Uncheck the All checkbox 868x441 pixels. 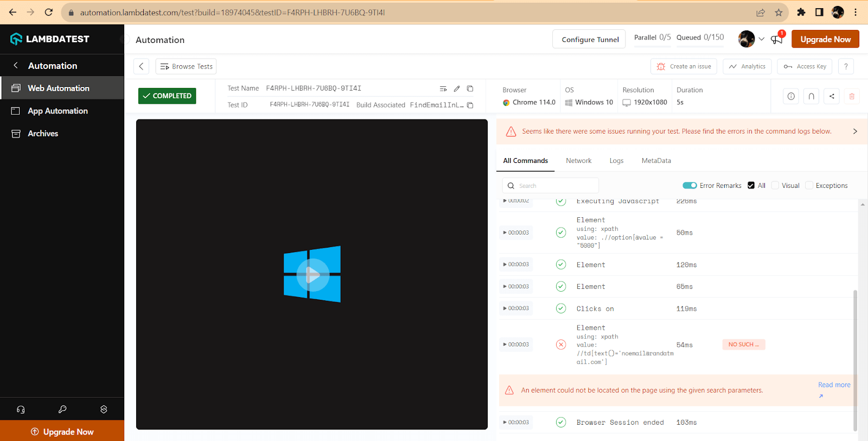coord(751,185)
